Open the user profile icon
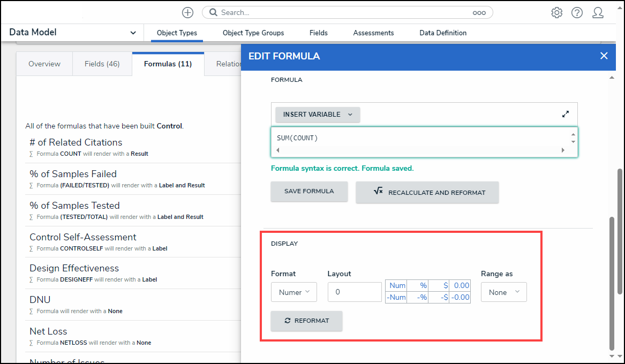Screen dimensions: 625x364 [598, 12]
